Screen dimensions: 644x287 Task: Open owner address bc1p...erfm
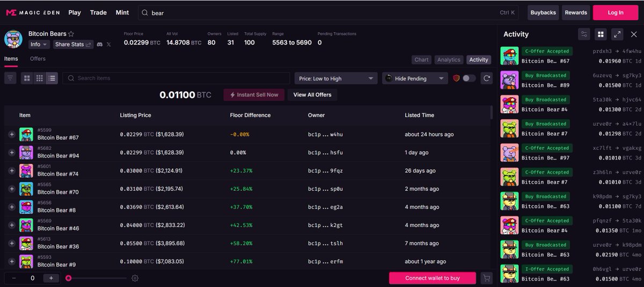325,262
